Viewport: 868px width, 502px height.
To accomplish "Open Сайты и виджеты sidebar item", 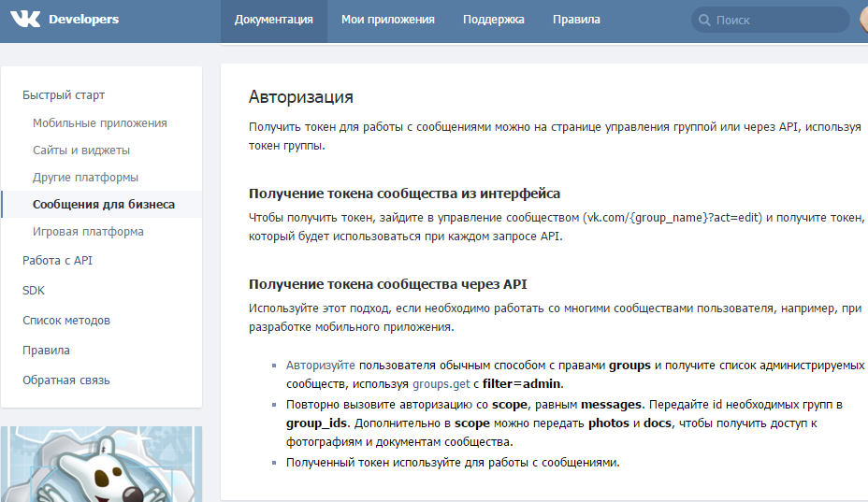I will 81,151.
